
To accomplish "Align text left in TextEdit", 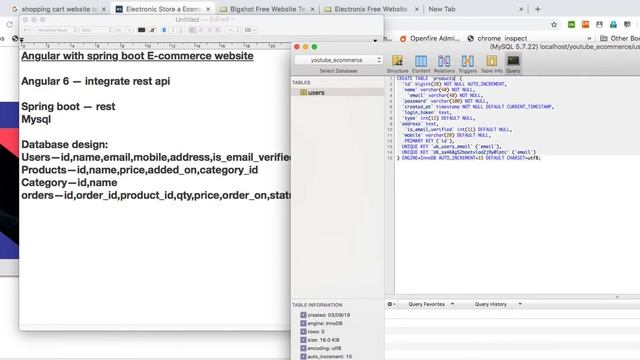I will [x=192, y=30].
